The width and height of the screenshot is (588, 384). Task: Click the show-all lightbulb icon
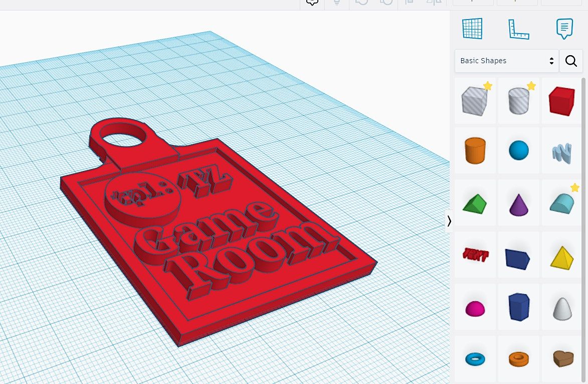336,3
